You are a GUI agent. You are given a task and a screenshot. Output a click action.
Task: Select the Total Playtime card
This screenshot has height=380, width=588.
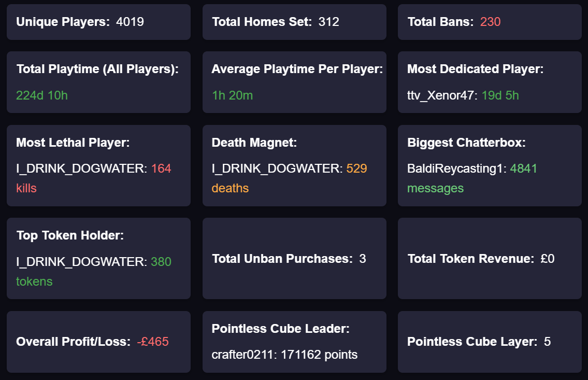98,82
